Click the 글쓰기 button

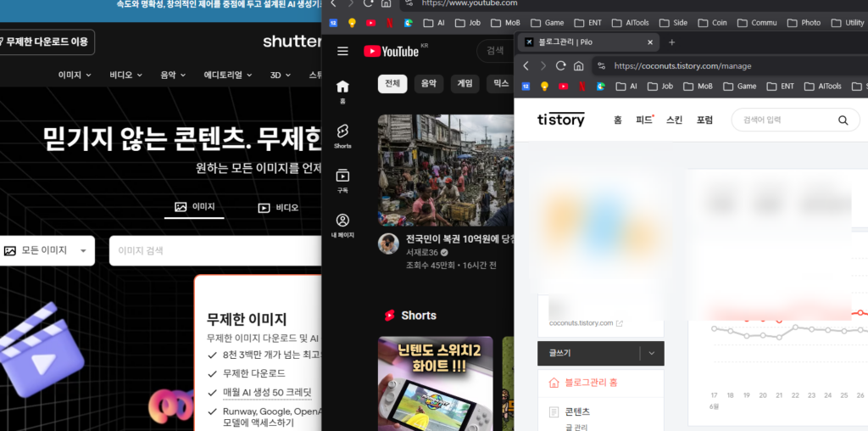(588, 354)
